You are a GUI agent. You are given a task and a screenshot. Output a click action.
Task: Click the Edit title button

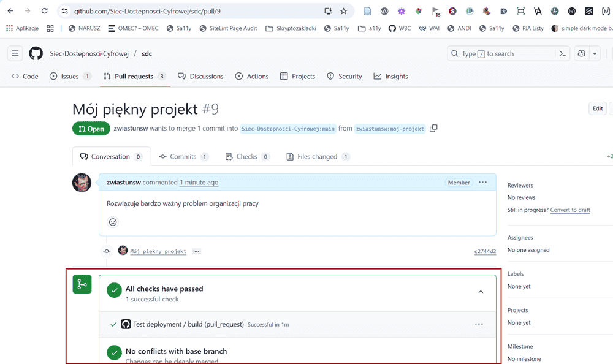(x=597, y=108)
